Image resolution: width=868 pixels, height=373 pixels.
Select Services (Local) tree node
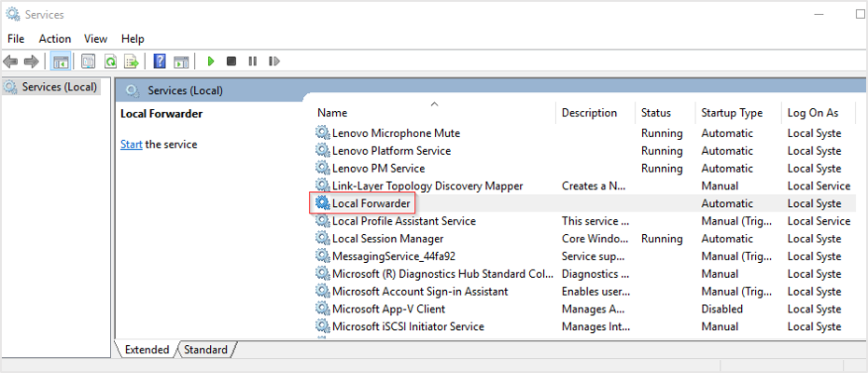click(59, 87)
